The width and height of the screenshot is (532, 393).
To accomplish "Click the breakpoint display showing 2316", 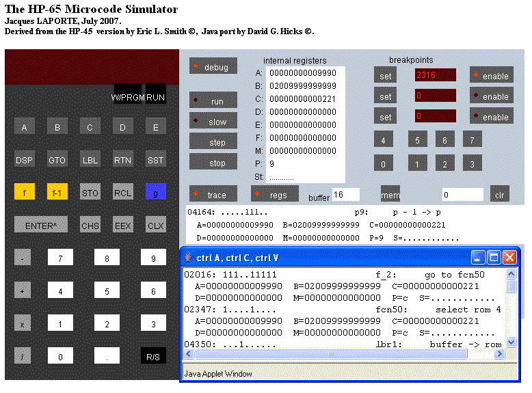I will point(436,75).
